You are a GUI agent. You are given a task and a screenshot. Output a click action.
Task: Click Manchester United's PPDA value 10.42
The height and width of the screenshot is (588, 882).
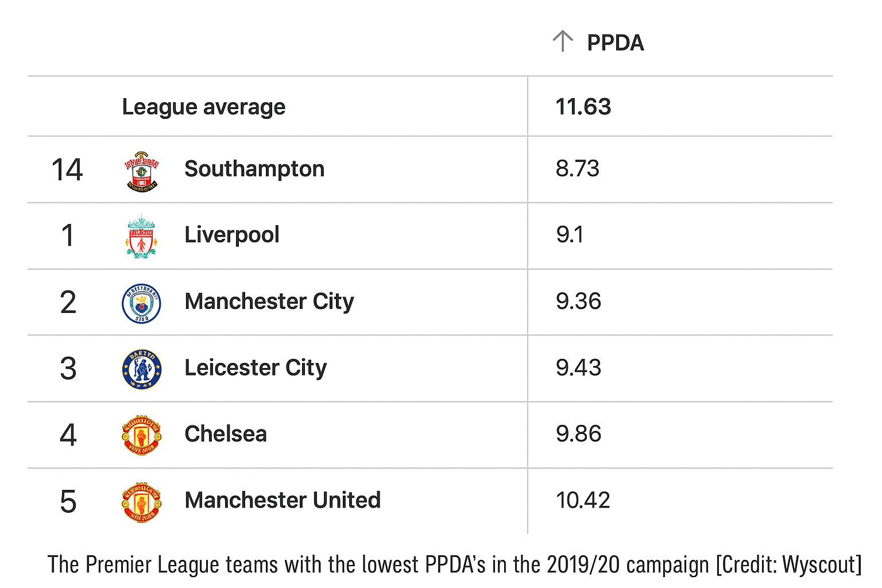[583, 500]
